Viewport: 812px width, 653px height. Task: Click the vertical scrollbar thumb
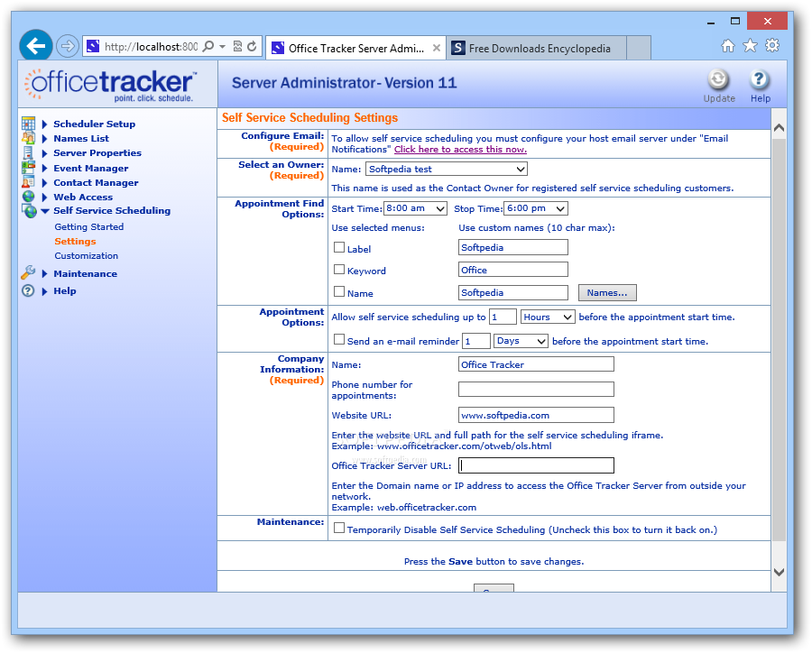tap(779, 339)
